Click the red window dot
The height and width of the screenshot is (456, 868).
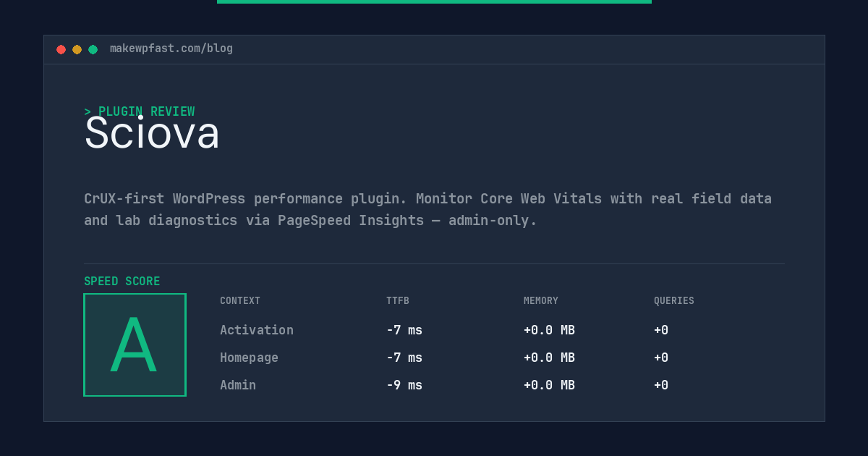tap(61, 49)
